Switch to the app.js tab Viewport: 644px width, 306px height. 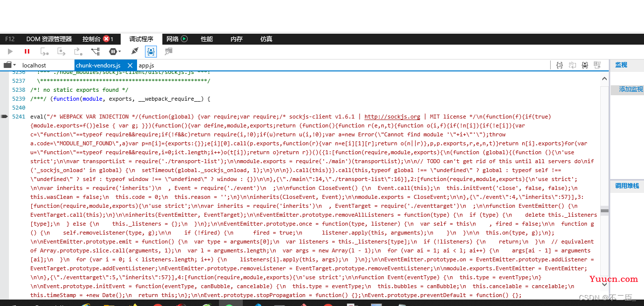tap(146, 65)
